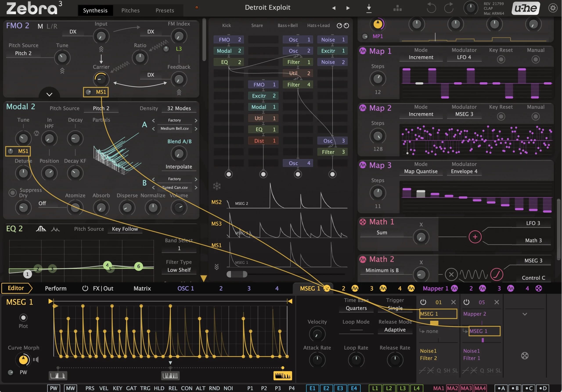The width and height of the screenshot is (562, 392).
Task: Open Map 1 Mode dropdown showing Increment
Action: (421, 57)
